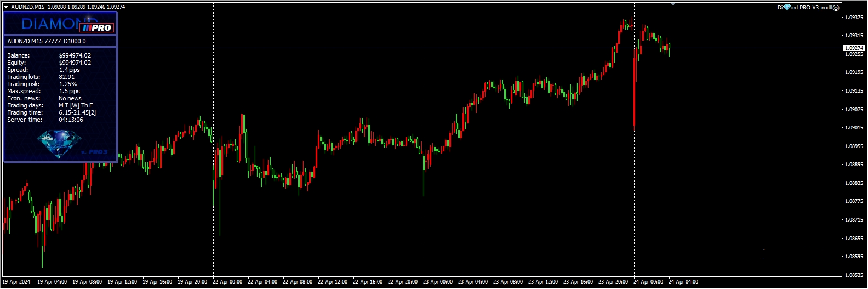Click the Diamond PRO V3_nodll expert label

pos(808,8)
